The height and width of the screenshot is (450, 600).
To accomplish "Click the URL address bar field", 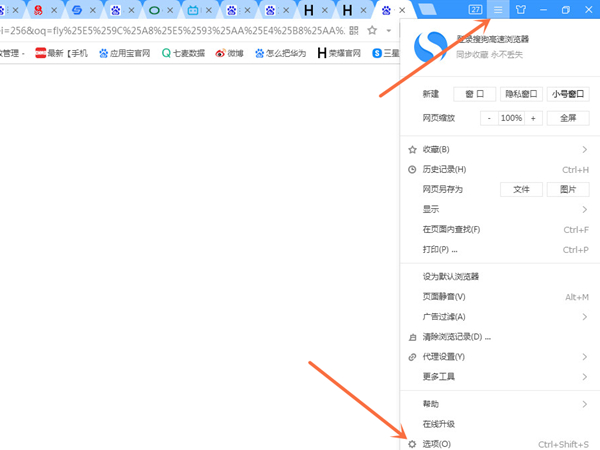I will tap(170, 31).
